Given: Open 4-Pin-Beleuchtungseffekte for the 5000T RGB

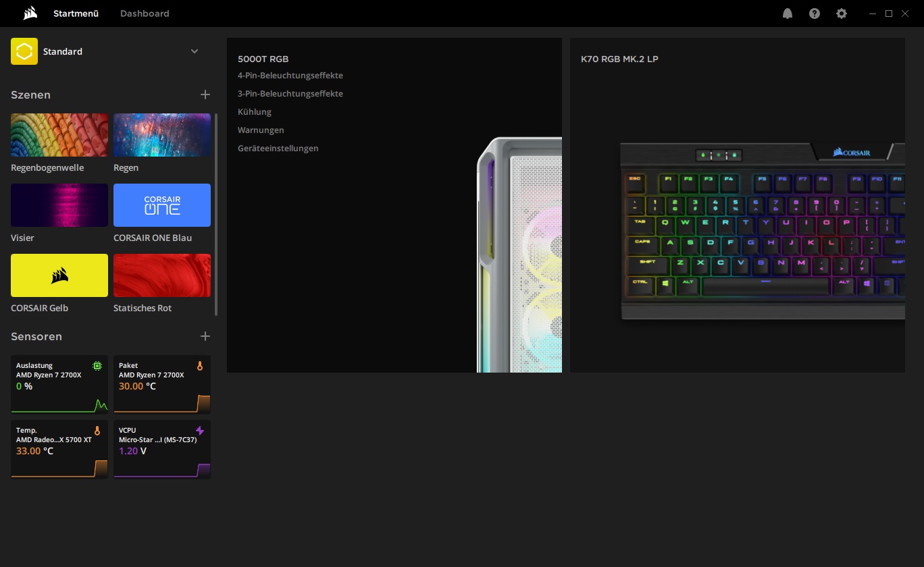Looking at the screenshot, I should pos(290,76).
